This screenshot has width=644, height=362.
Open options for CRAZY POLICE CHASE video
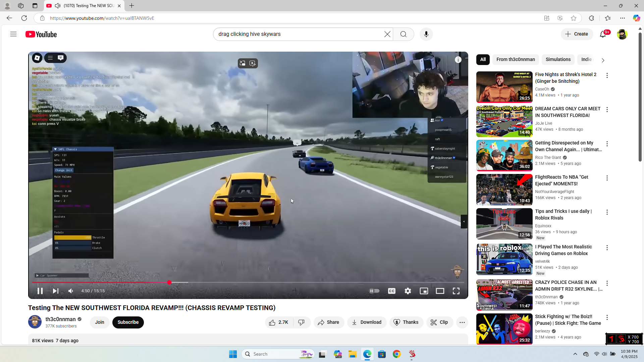coord(607,284)
